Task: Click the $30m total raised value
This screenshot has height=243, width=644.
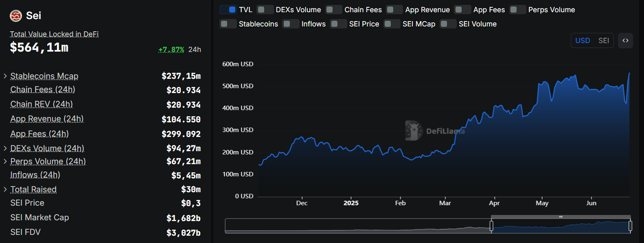Action: click(191, 189)
